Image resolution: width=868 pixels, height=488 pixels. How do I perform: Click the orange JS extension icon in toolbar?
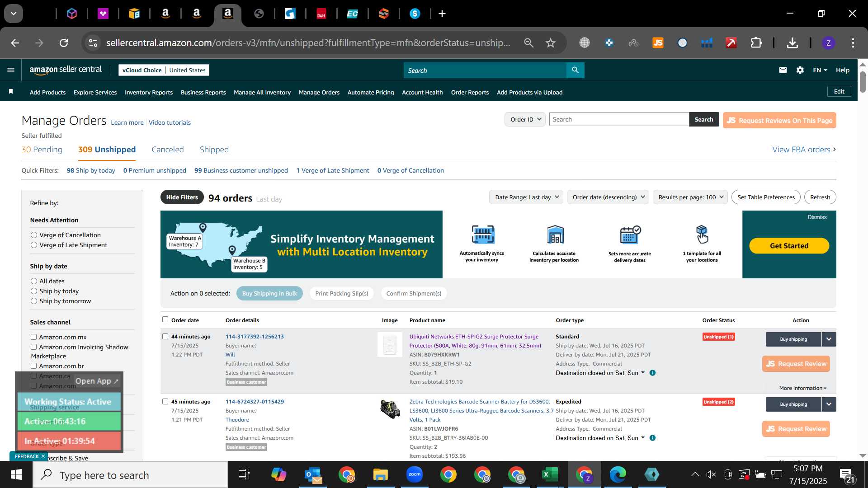coord(658,43)
